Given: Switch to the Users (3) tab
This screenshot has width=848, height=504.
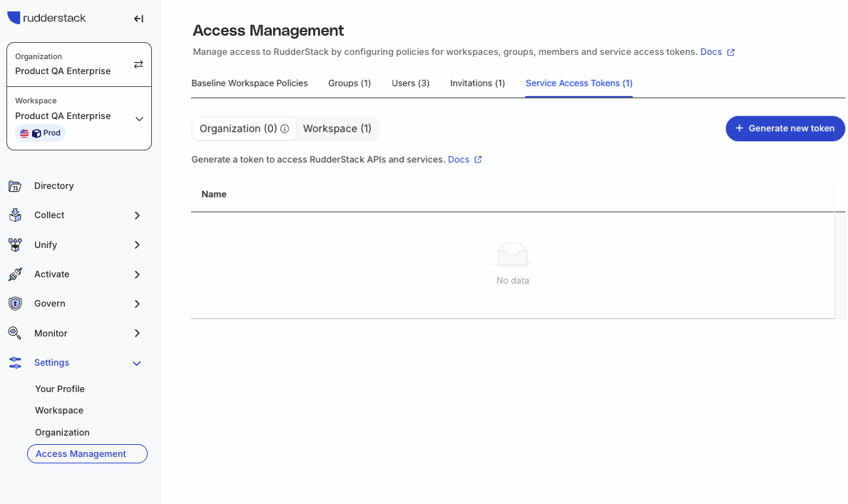Looking at the screenshot, I should click(411, 83).
